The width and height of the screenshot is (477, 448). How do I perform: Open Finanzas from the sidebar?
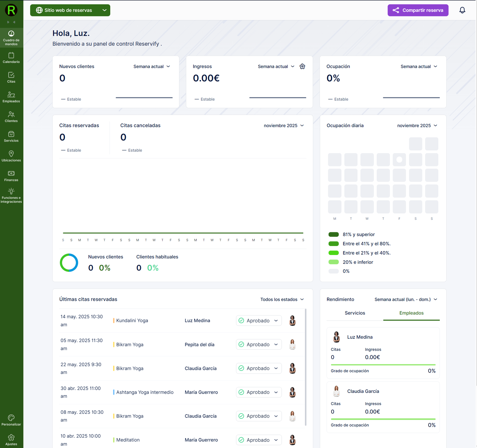(x=11, y=176)
